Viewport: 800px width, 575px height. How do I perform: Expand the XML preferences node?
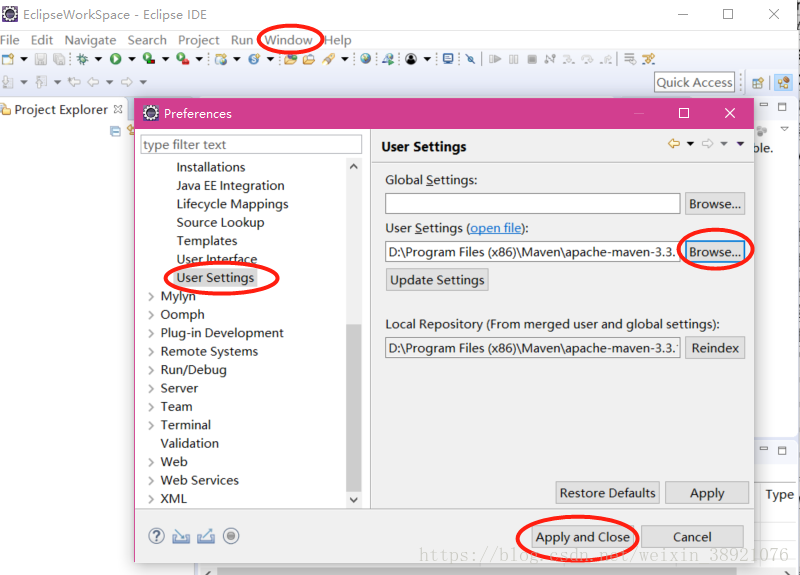(151, 499)
